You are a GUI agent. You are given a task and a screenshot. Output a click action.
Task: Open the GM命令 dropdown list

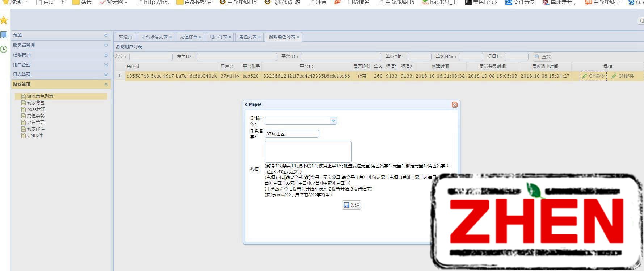[x=333, y=121]
